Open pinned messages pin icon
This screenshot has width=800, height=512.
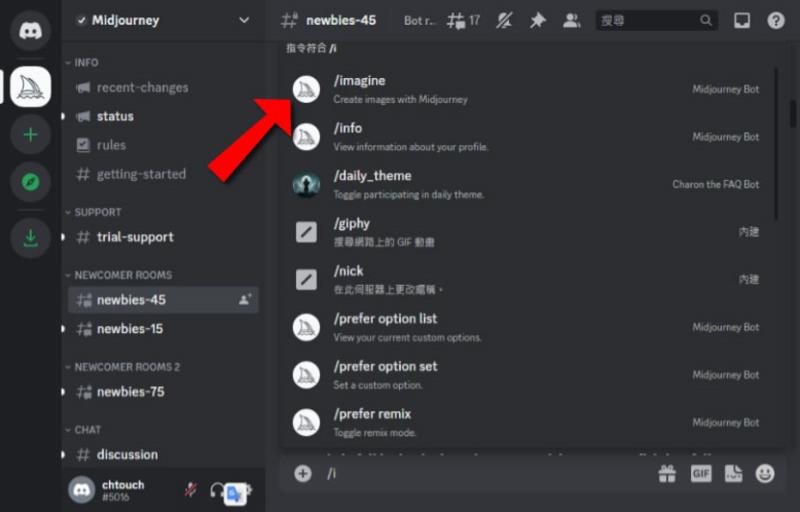[x=537, y=20]
